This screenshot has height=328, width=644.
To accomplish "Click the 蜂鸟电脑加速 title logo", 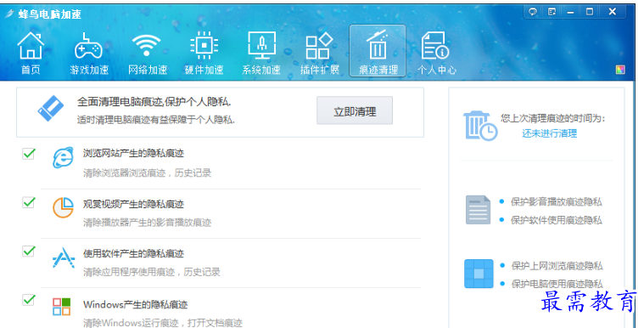I will (43, 14).
